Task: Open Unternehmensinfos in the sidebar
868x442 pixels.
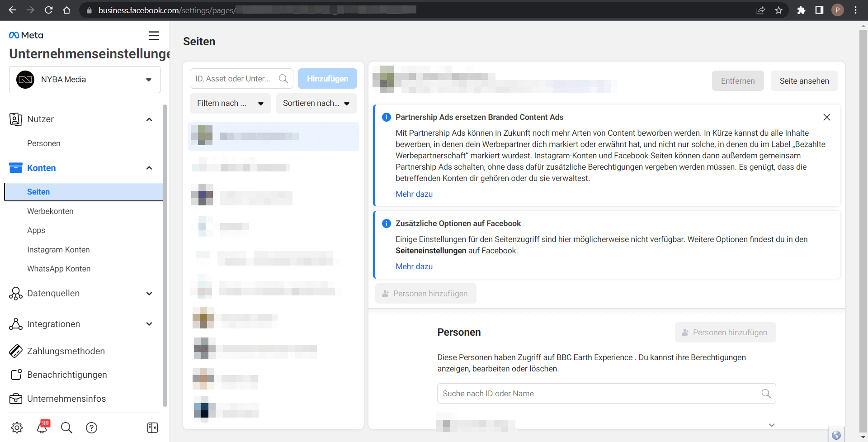Action: pos(66,399)
